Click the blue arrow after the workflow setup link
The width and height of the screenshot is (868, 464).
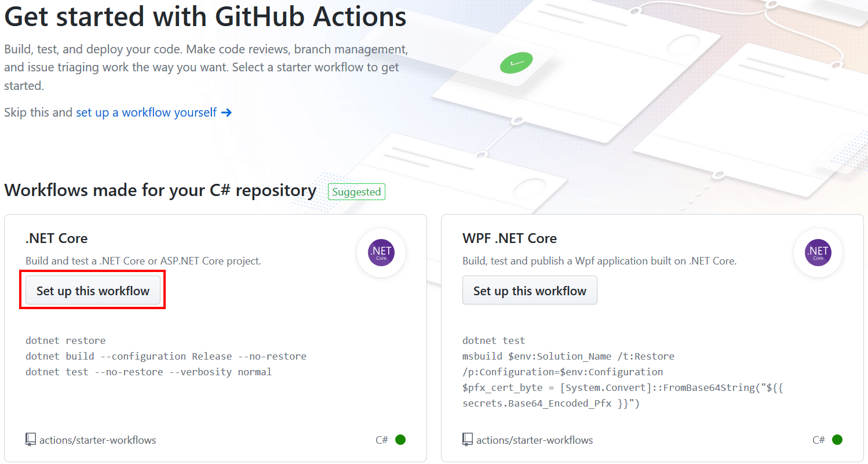[x=227, y=112]
